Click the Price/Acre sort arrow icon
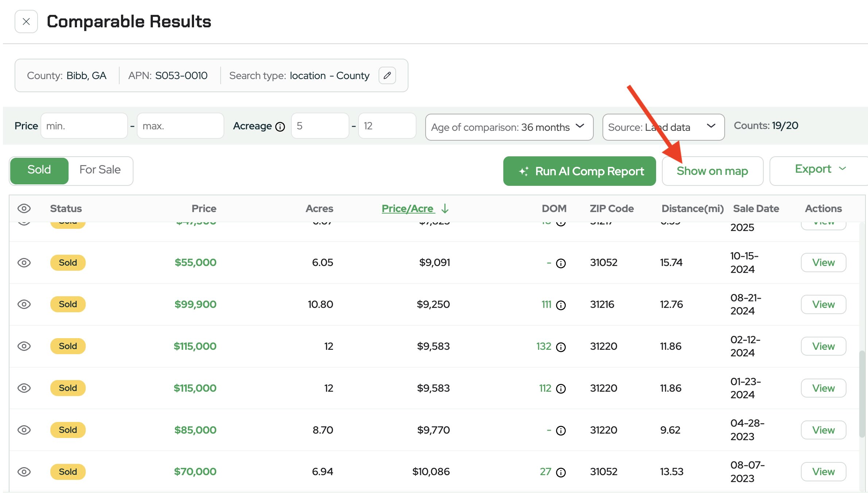 pyautogui.click(x=445, y=208)
